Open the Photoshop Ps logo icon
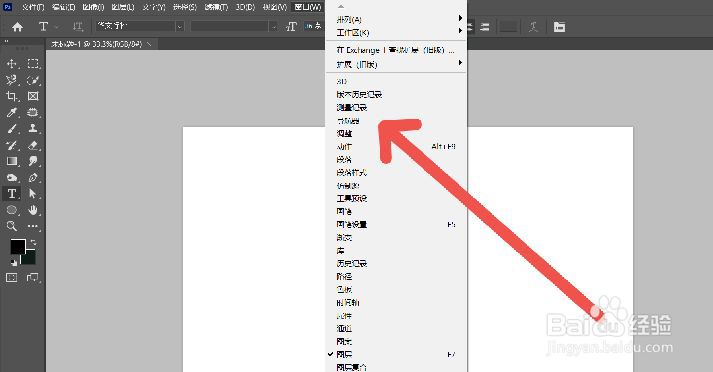The image size is (713, 372). 7,7
